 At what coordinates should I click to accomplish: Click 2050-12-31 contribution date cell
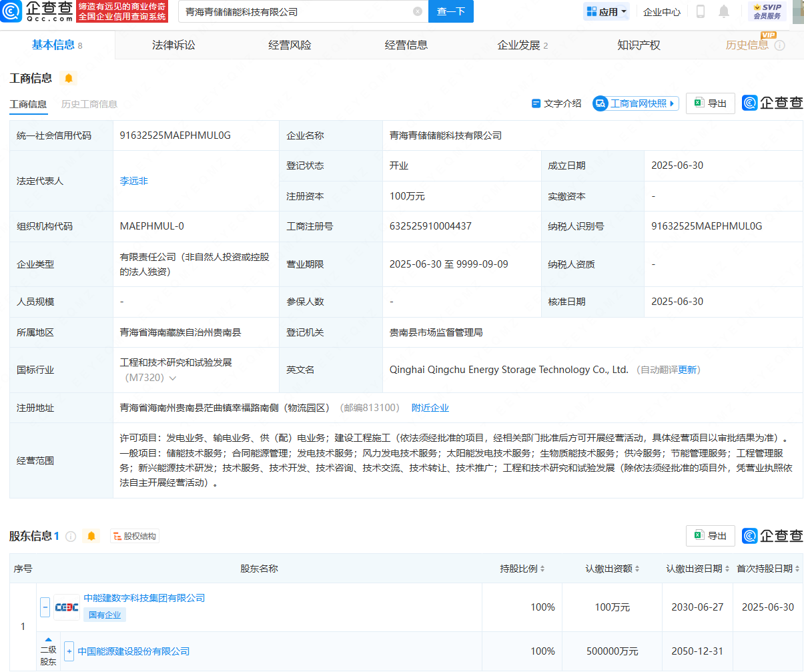click(x=697, y=651)
